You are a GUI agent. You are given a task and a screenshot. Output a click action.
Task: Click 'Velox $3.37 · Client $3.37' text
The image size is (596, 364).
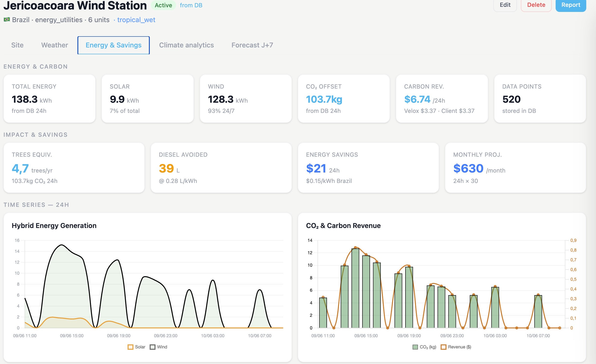(439, 111)
